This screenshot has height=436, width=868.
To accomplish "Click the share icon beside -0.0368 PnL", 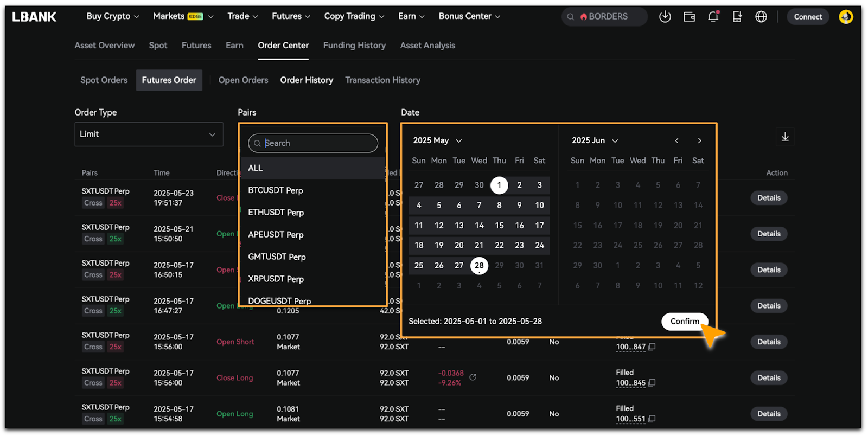I will (x=473, y=377).
